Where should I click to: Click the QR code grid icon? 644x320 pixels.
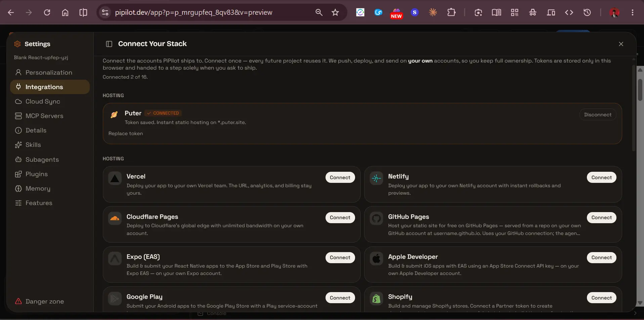pyautogui.click(x=515, y=12)
